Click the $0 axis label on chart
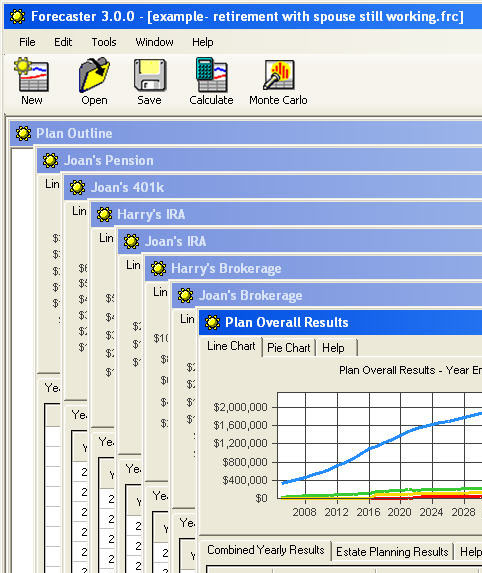Screen dimensions: 482x573 (x=261, y=498)
